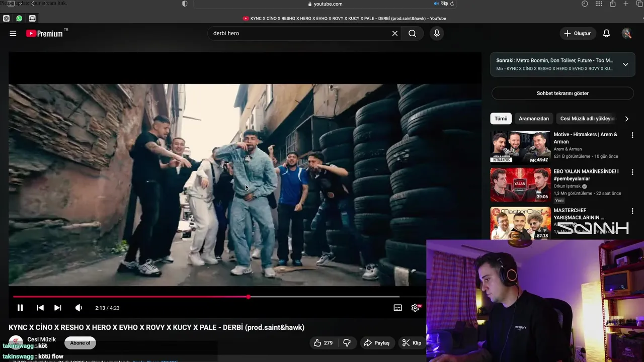The height and width of the screenshot is (362, 644).
Task: Click the Motive - Hitmakers title link
Action: [586, 138]
